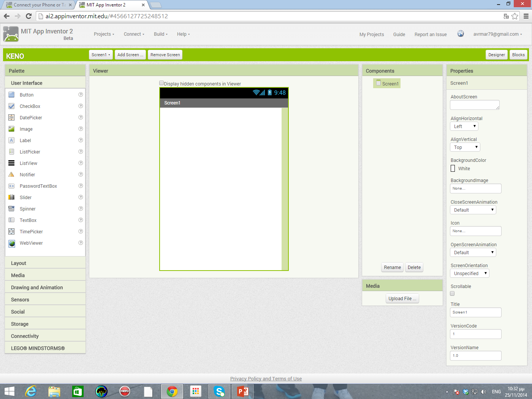Open the Screen1 screen selector dropdown

pyautogui.click(x=101, y=55)
